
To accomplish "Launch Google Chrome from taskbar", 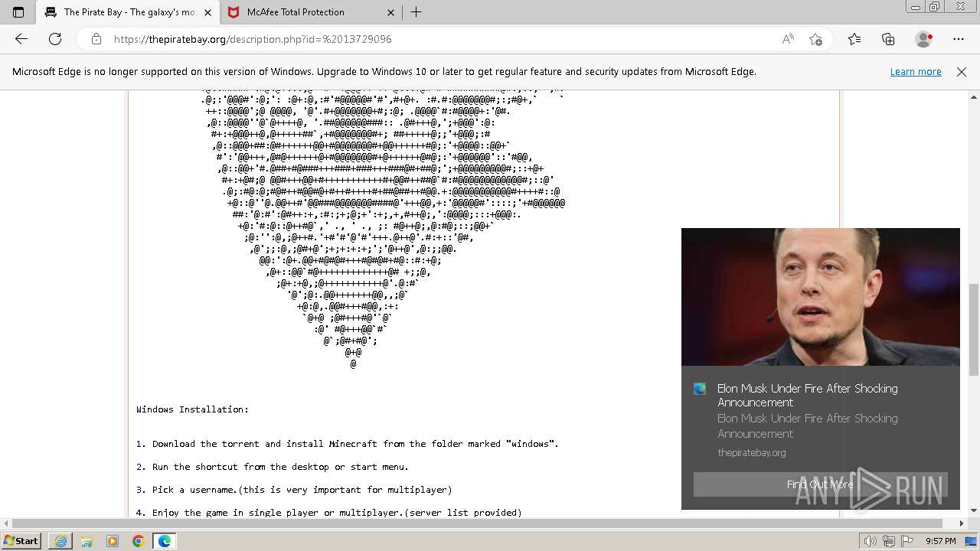I will click(x=139, y=541).
